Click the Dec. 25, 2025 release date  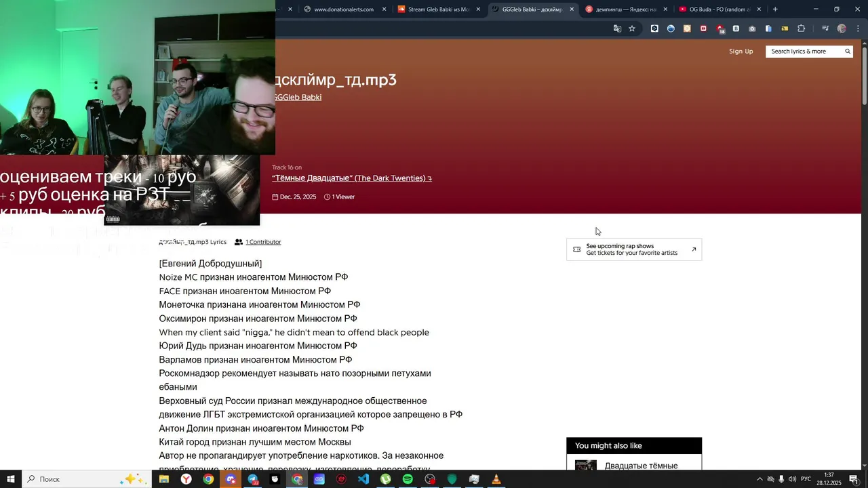click(x=294, y=197)
